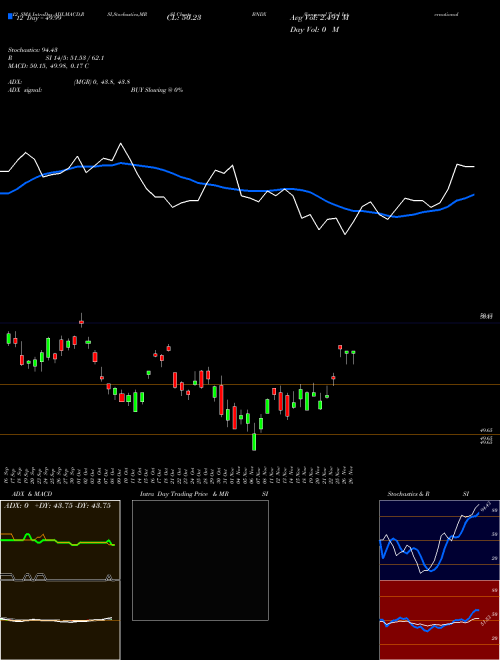
Task: Click the blue Stochastics chart panel
Action: coord(439,540)
